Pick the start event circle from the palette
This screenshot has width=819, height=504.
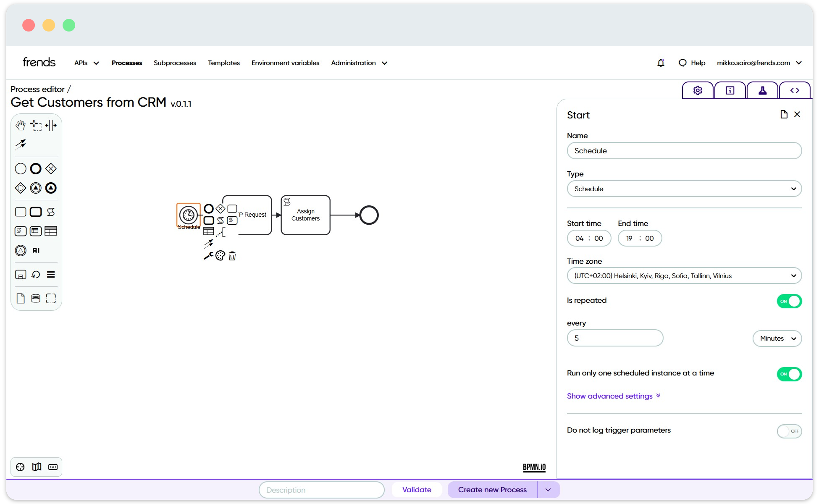pyautogui.click(x=20, y=168)
